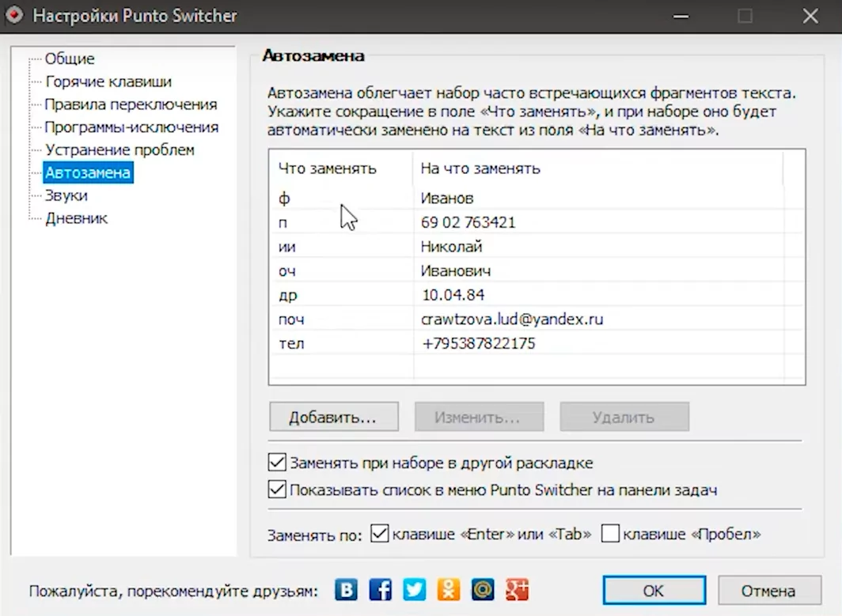
Task: Select the row with 69 02 763421
Action: (537, 222)
